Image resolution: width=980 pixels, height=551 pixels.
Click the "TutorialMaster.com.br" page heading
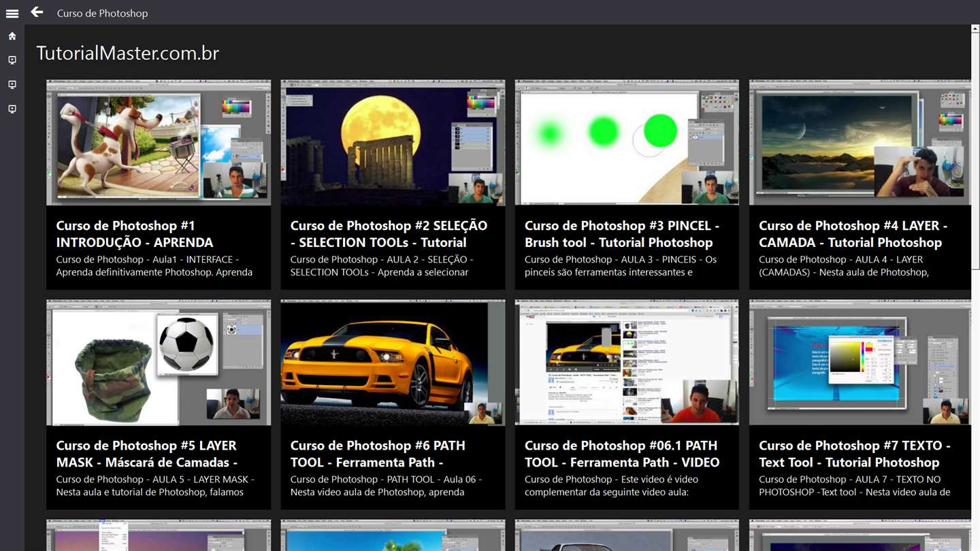click(128, 53)
